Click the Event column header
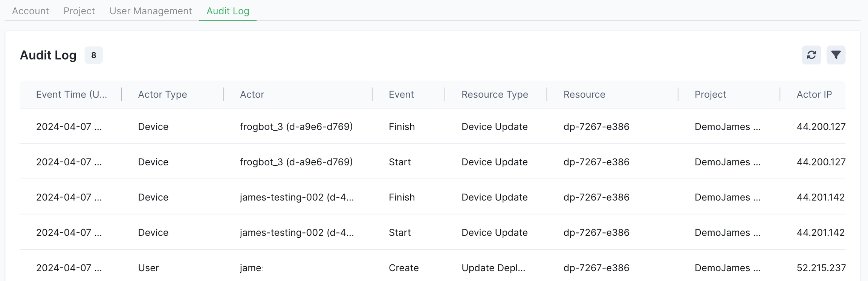Viewport: 868px width, 281px height. [x=401, y=94]
